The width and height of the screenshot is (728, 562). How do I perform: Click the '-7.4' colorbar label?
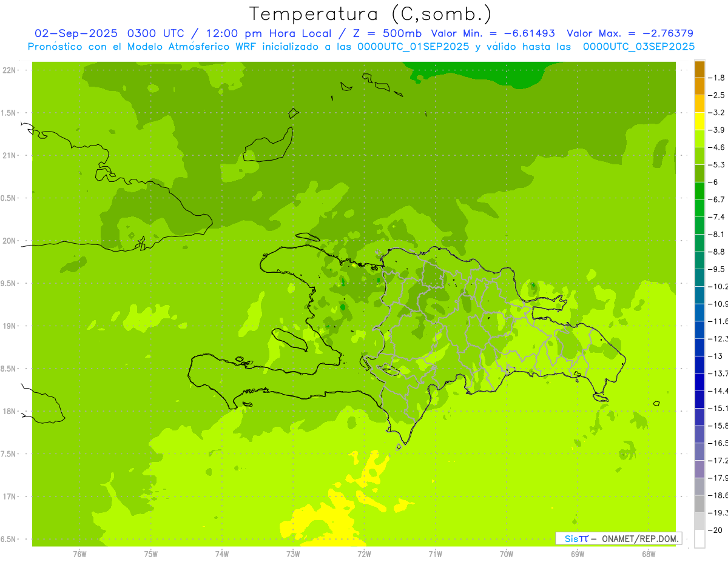coord(716,217)
